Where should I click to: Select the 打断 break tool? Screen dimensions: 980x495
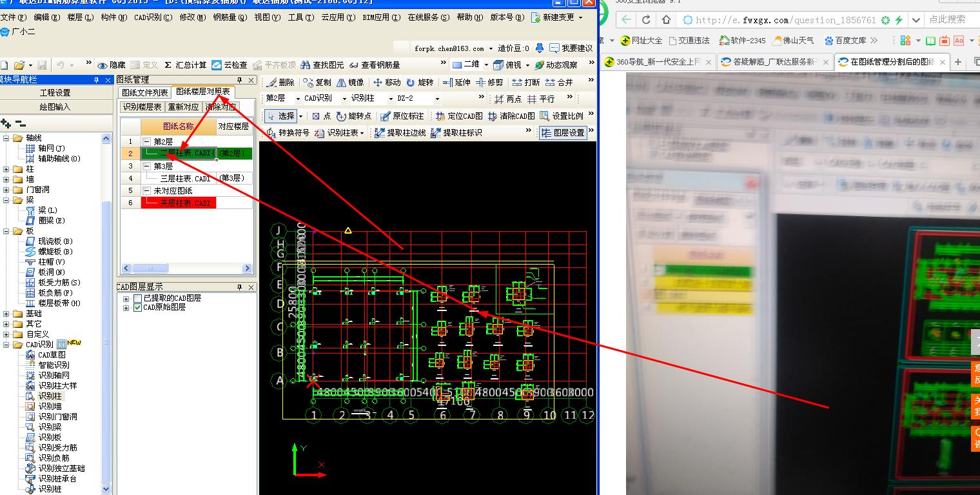click(x=526, y=83)
